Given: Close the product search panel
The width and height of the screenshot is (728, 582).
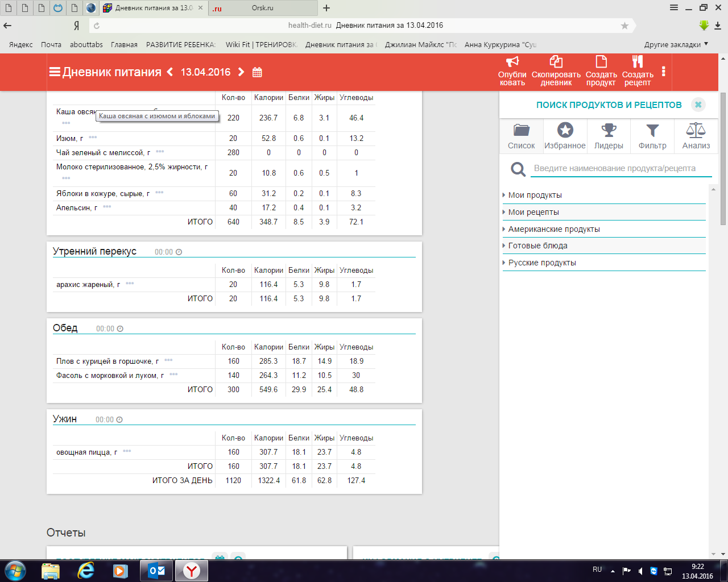Looking at the screenshot, I should (x=698, y=105).
